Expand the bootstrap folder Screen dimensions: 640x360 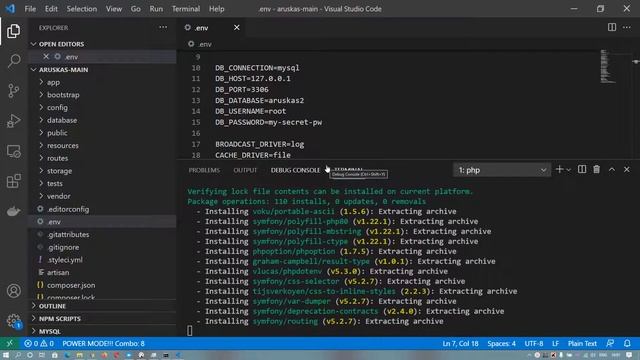[x=102, y=95]
